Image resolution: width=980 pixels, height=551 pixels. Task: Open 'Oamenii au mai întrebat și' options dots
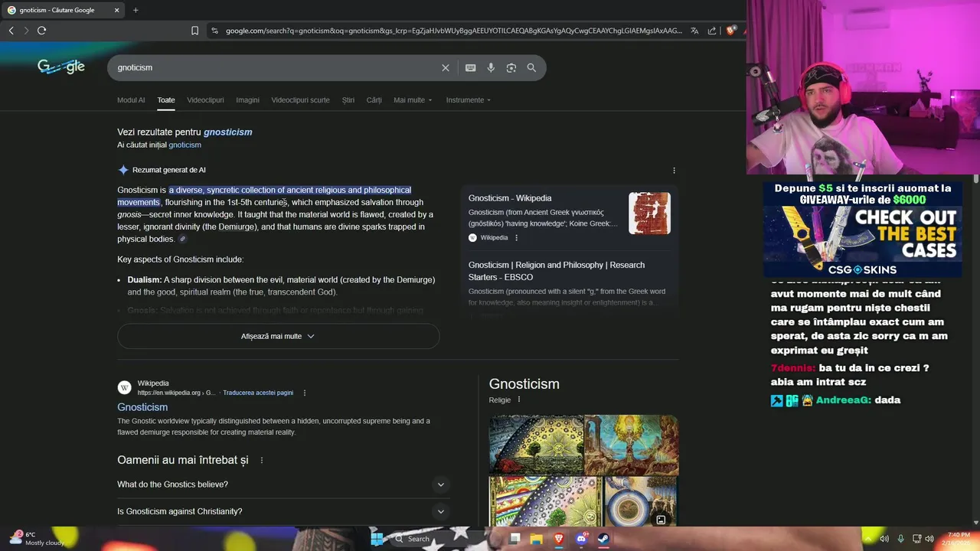click(x=262, y=461)
